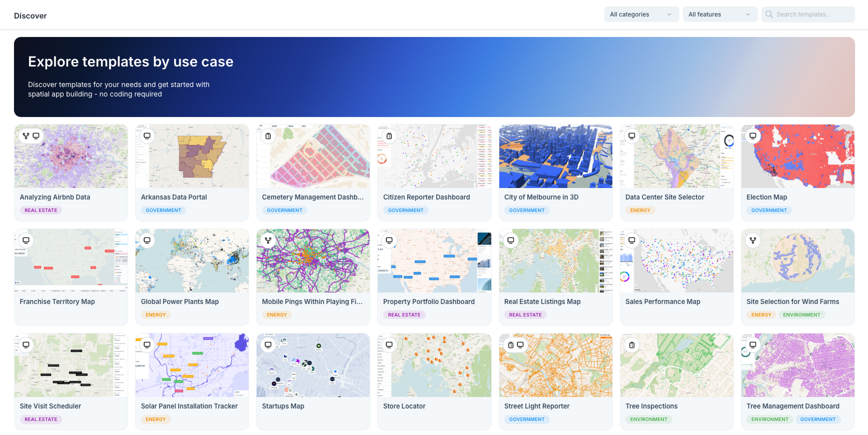The width and height of the screenshot is (868, 435).
Task: Click the clipboard icon on Street Light Reporter card
Action: click(x=511, y=345)
